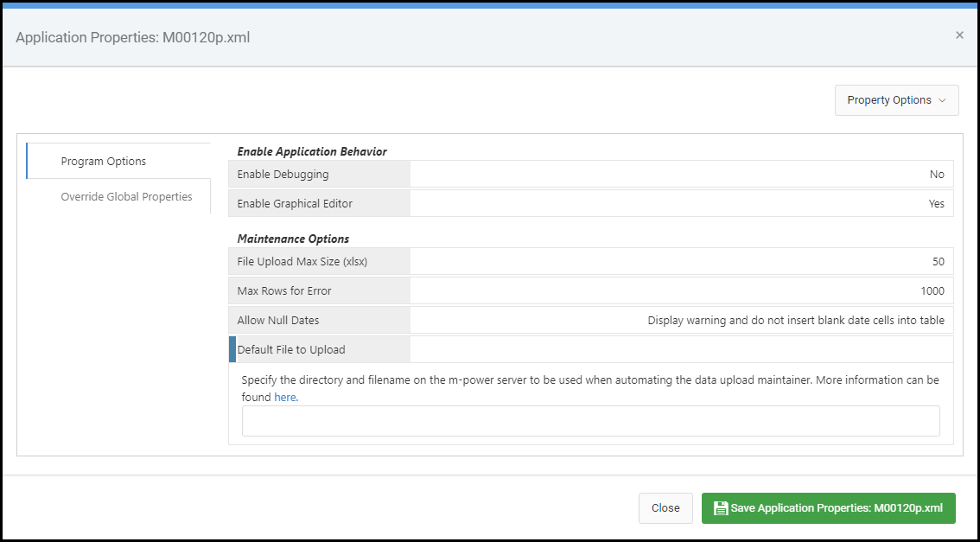Click the Application Properties: M00120p.xml title
Viewport: 980px width, 542px height.
[132, 37]
